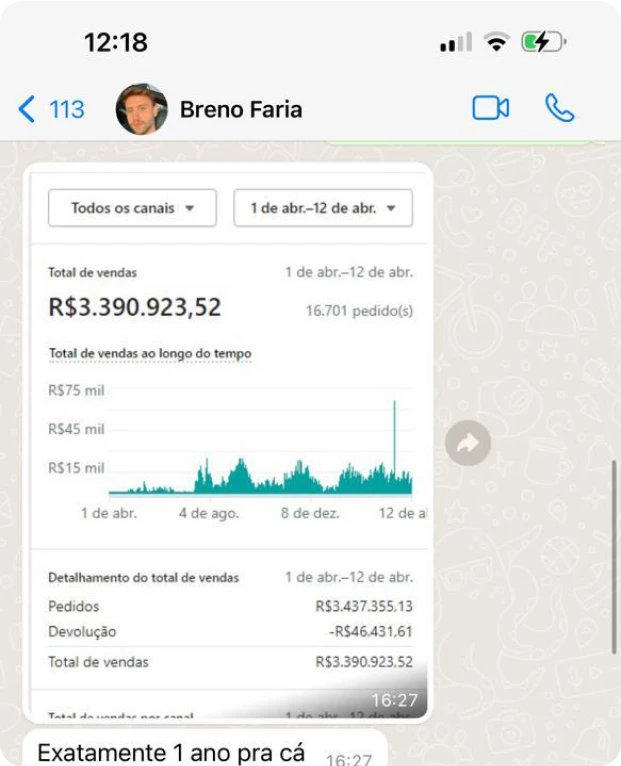Tap the 12:18 clock in status bar
621x766 pixels.
tap(116, 42)
